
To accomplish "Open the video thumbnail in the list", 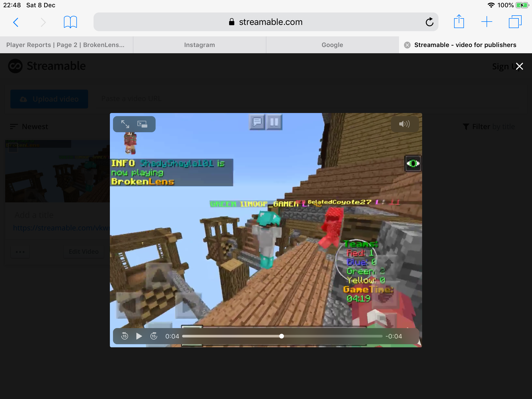I will click(x=57, y=171).
